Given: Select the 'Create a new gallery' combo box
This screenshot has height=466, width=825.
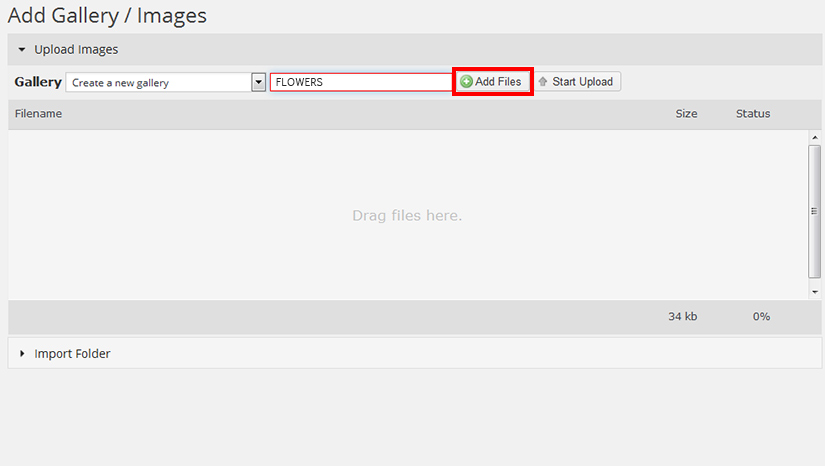Looking at the screenshot, I should coord(158,82).
